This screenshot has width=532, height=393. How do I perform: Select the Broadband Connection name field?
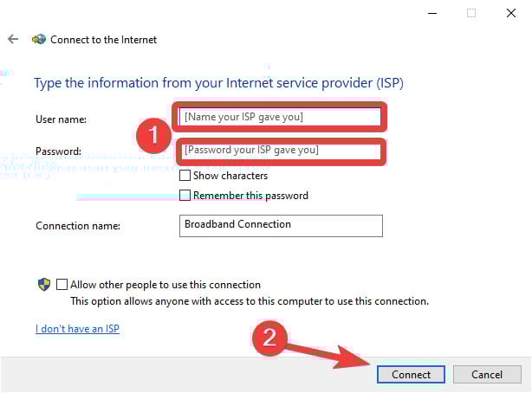point(280,225)
